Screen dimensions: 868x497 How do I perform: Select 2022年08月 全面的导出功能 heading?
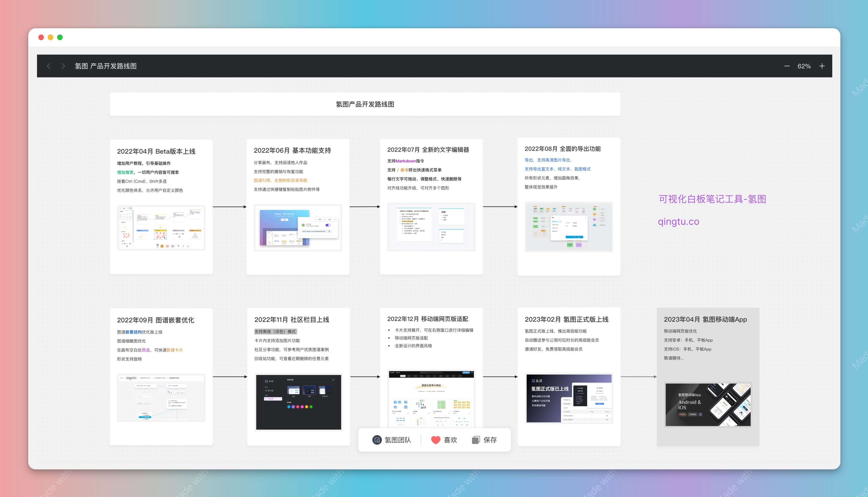(562, 149)
